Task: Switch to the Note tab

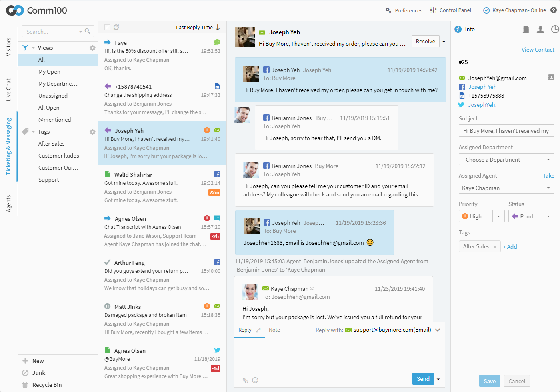Action: point(274,330)
